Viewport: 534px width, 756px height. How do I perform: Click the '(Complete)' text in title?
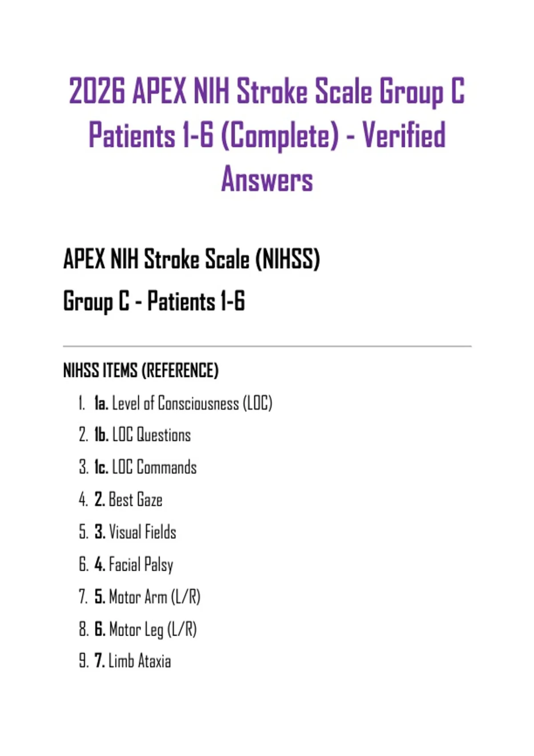(x=280, y=136)
